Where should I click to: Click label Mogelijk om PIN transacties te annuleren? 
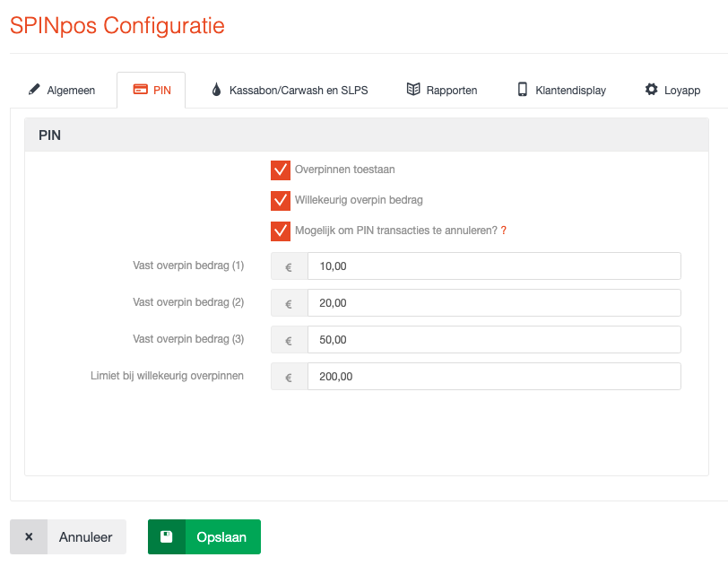pyautogui.click(x=396, y=231)
